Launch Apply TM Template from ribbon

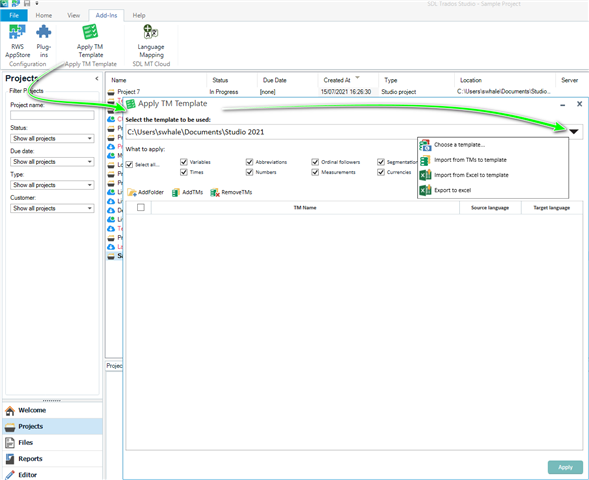(x=90, y=41)
